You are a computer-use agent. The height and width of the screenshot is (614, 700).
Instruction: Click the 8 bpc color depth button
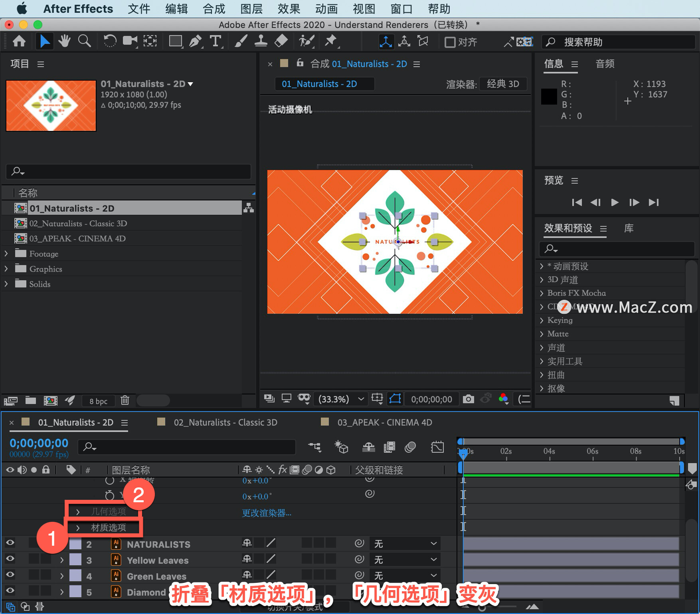tap(98, 401)
